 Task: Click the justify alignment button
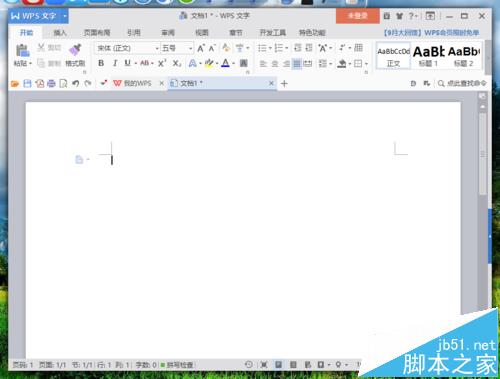(297, 63)
